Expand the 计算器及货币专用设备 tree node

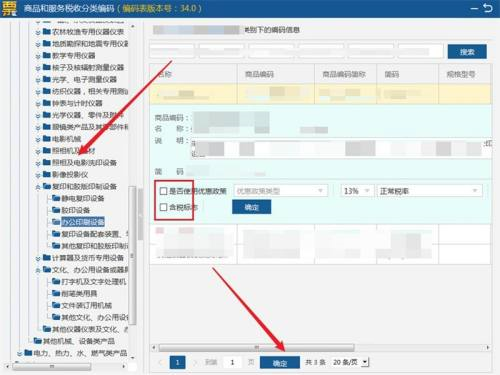click(38, 258)
